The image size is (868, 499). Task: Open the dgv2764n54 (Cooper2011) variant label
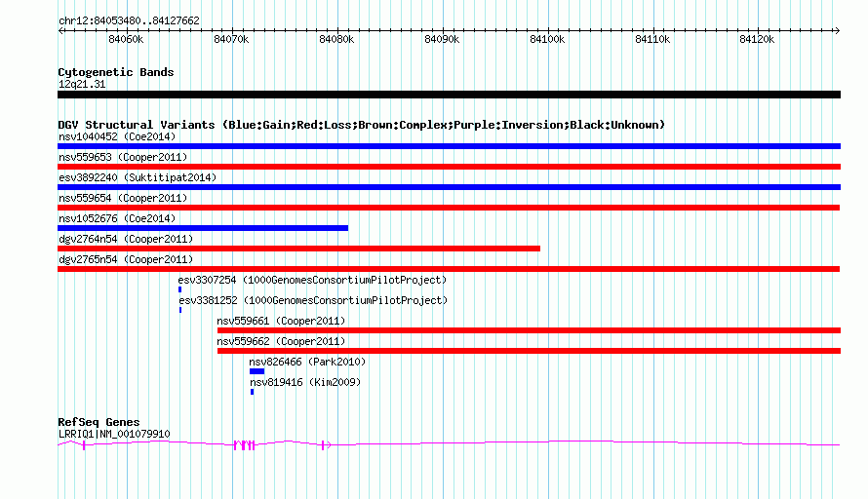tap(126, 239)
